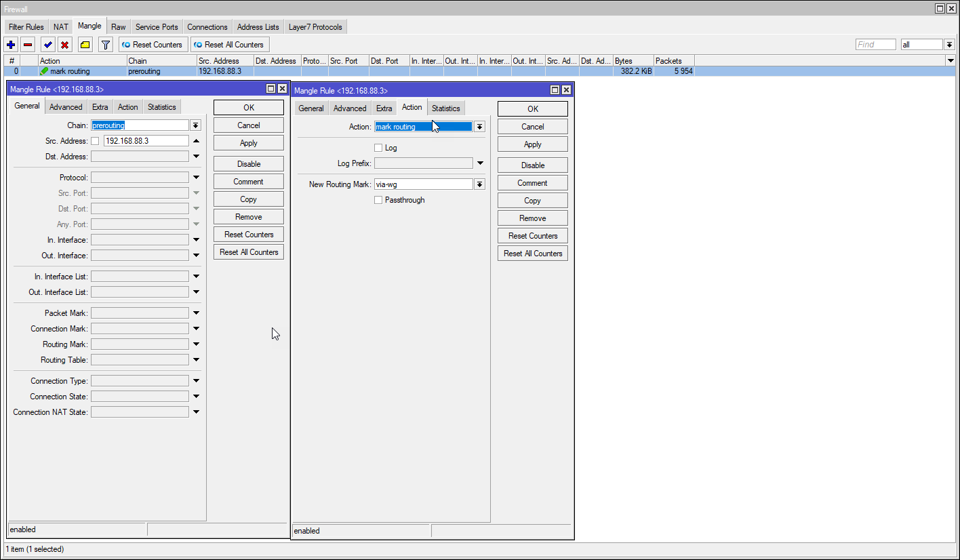Image resolution: width=960 pixels, height=560 pixels.
Task: Open the Chain dropdown list
Action: tap(195, 125)
